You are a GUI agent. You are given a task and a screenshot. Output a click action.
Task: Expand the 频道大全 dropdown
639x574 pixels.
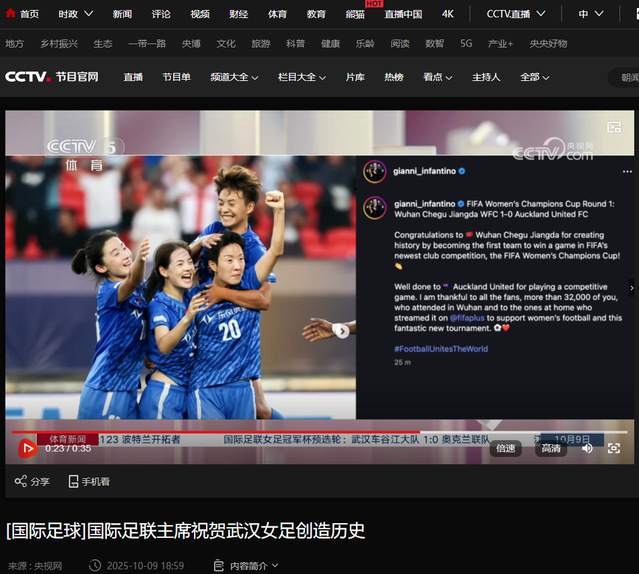tap(234, 77)
